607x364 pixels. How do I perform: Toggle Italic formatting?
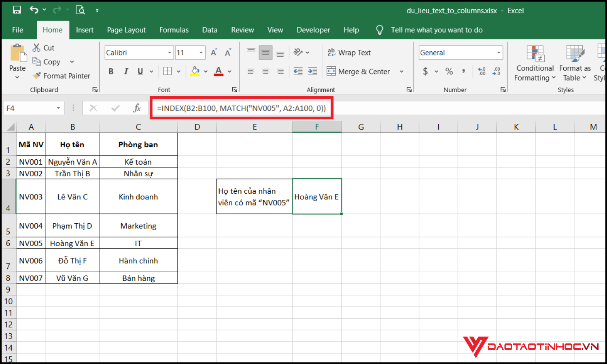[126, 72]
